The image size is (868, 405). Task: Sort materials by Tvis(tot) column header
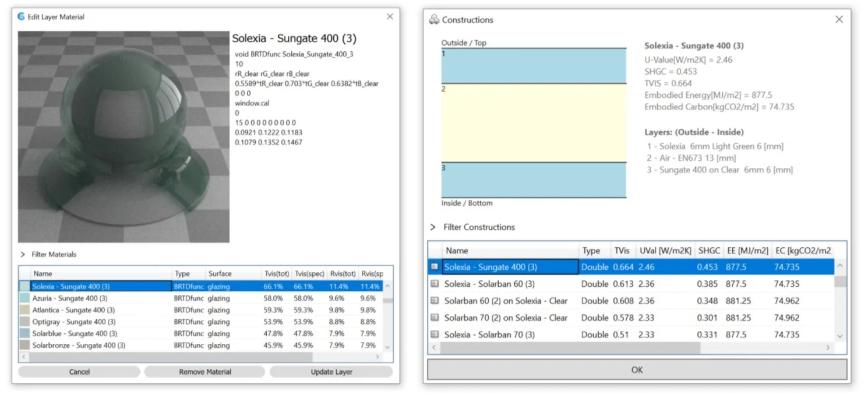pyautogui.click(x=276, y=273)
